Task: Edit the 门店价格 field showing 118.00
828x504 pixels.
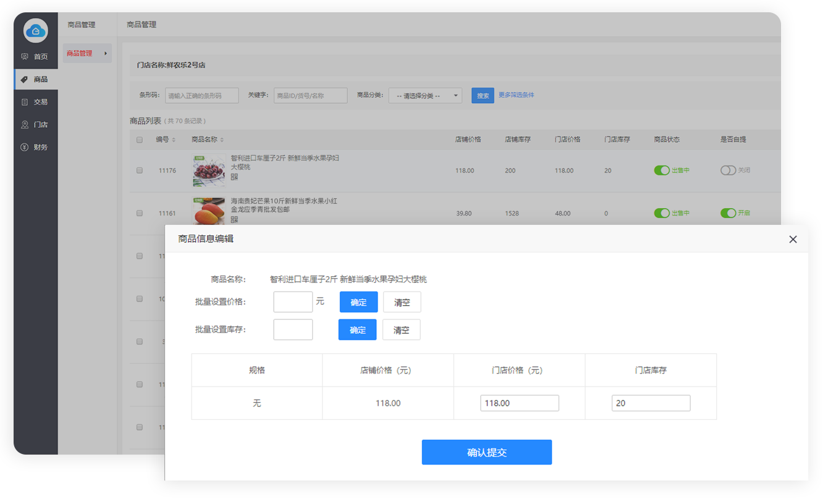Action: (x=520, y=403)
